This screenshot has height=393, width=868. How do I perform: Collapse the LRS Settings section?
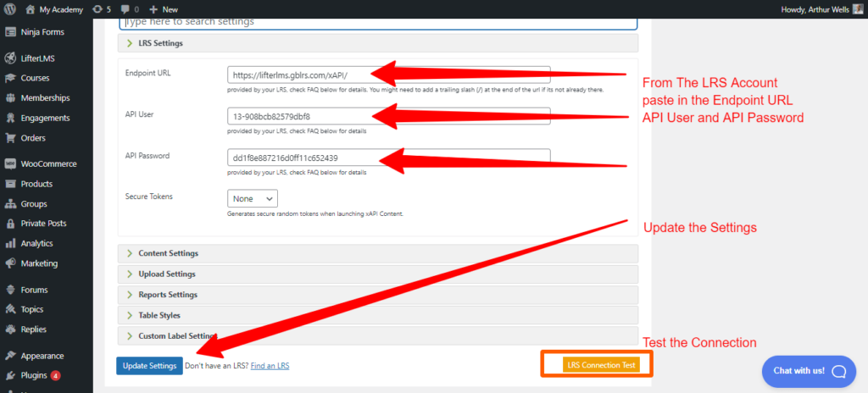tap(377, 43)
